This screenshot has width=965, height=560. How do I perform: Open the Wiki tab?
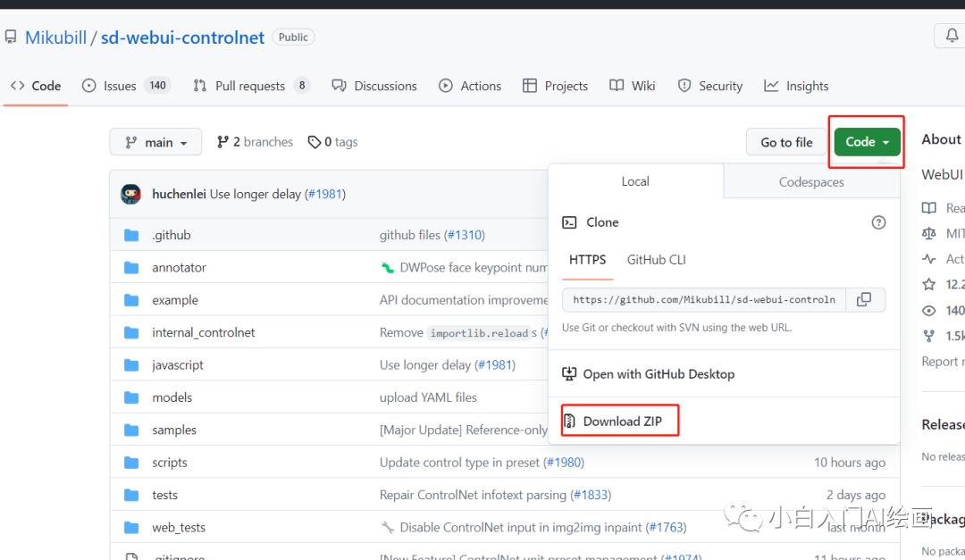[633, 86]
